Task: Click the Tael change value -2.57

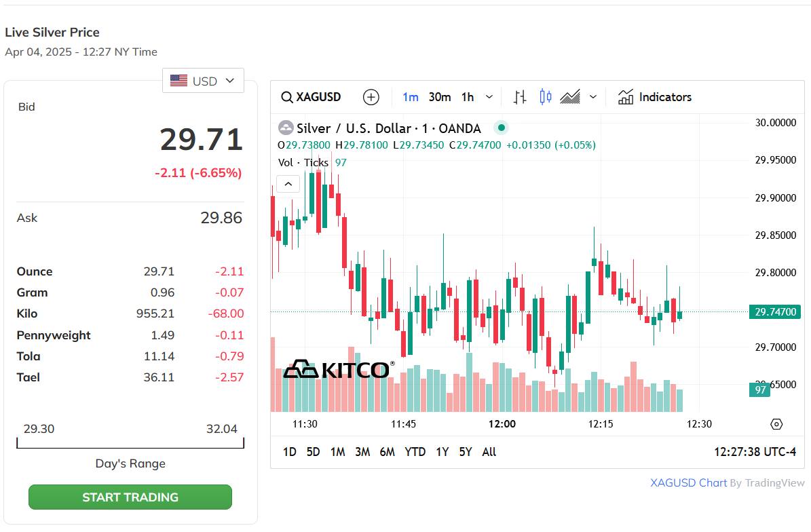Action: [229, 377]
